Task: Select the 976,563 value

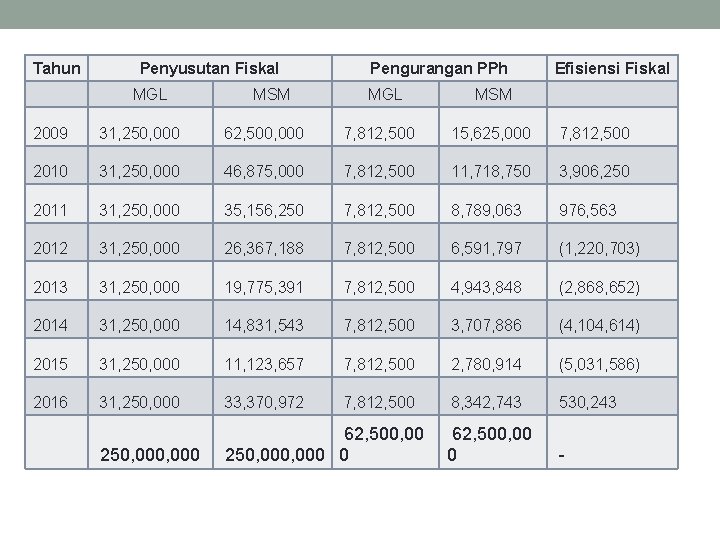Action: tap(588, 210)
